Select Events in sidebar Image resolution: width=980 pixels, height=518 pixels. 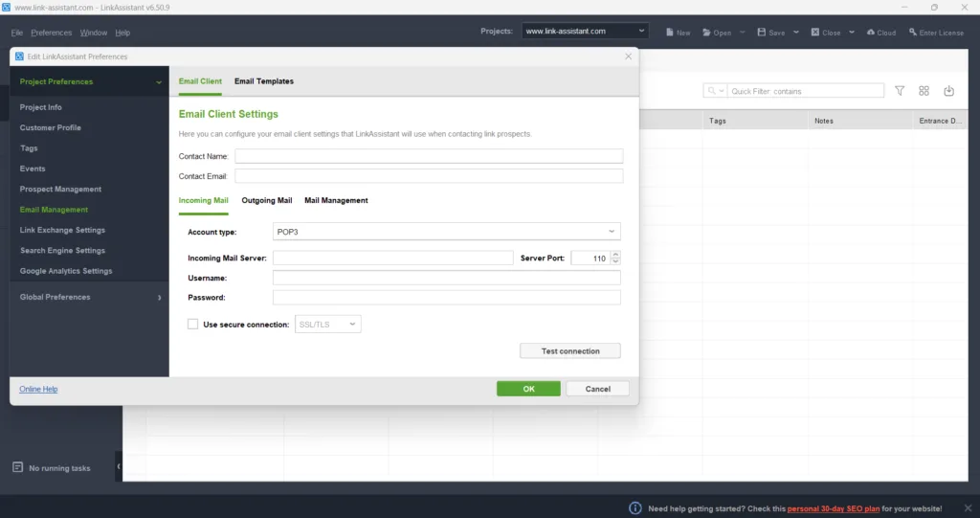tap(33, 169)
